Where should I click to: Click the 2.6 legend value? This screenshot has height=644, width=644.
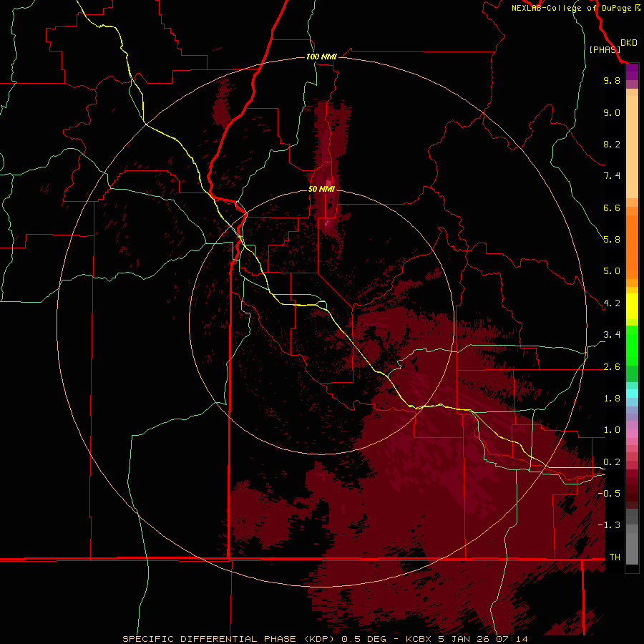(612, 367)
